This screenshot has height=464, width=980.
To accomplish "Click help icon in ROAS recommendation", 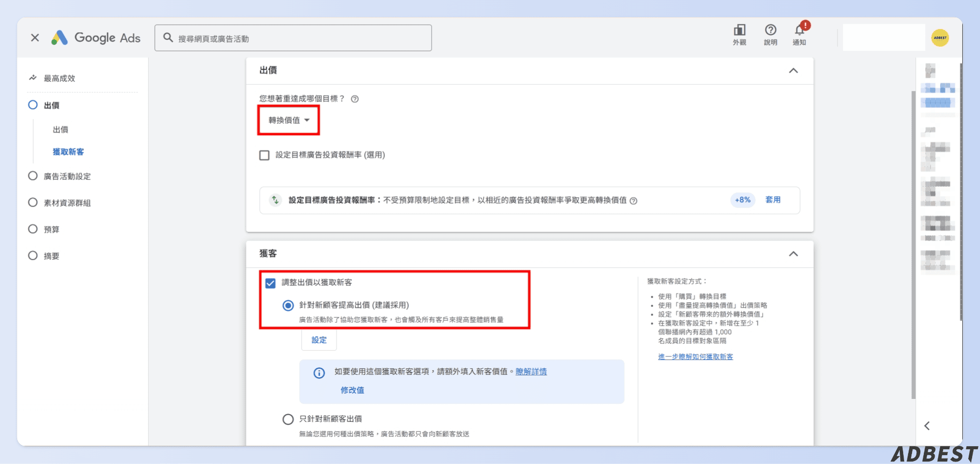I will [x=634, y=201].
